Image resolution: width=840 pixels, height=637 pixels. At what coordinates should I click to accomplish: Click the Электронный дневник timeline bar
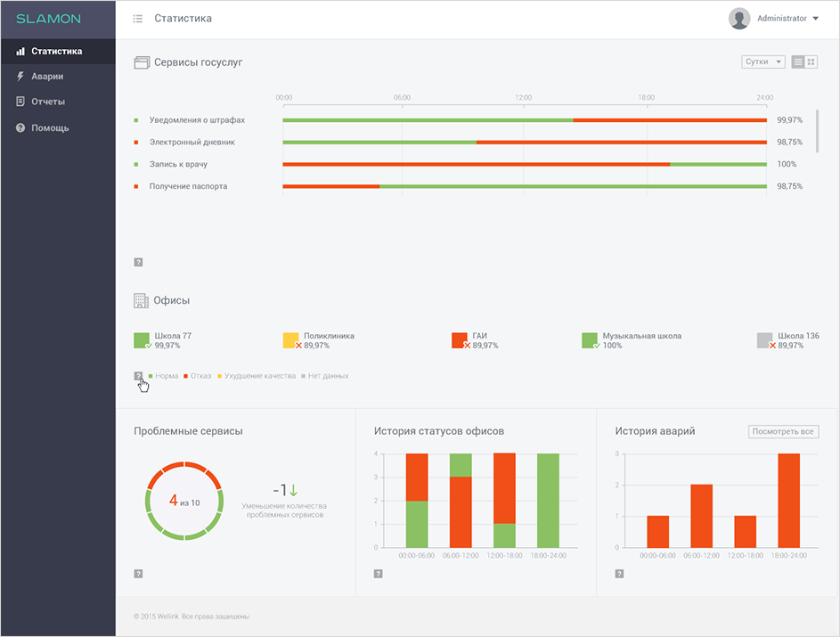(525, 142)
